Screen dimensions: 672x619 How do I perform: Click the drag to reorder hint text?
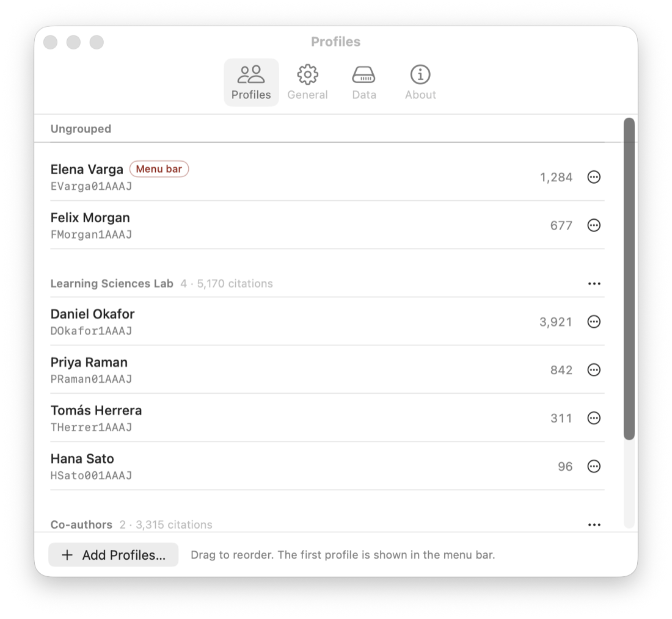[343, 555]
